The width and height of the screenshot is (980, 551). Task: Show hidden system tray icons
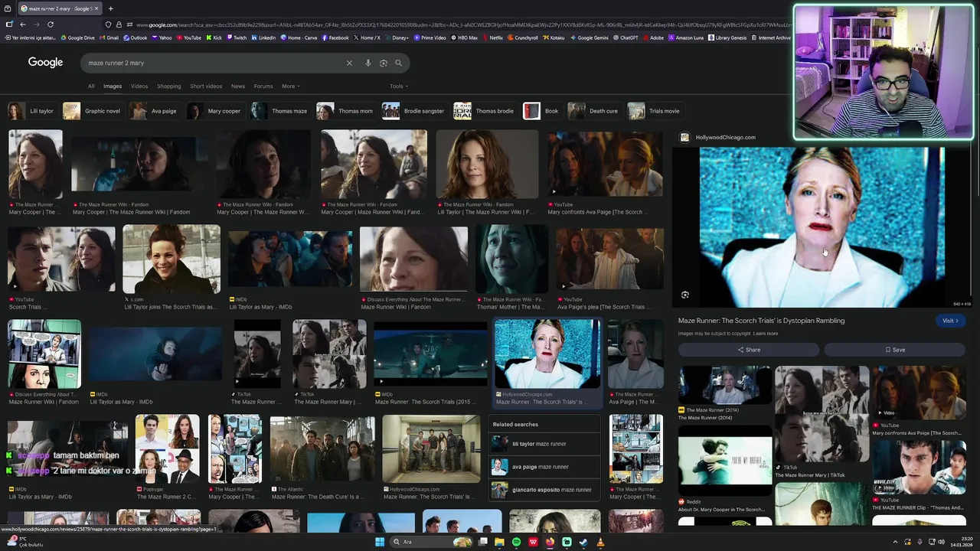tap(895, 542)
